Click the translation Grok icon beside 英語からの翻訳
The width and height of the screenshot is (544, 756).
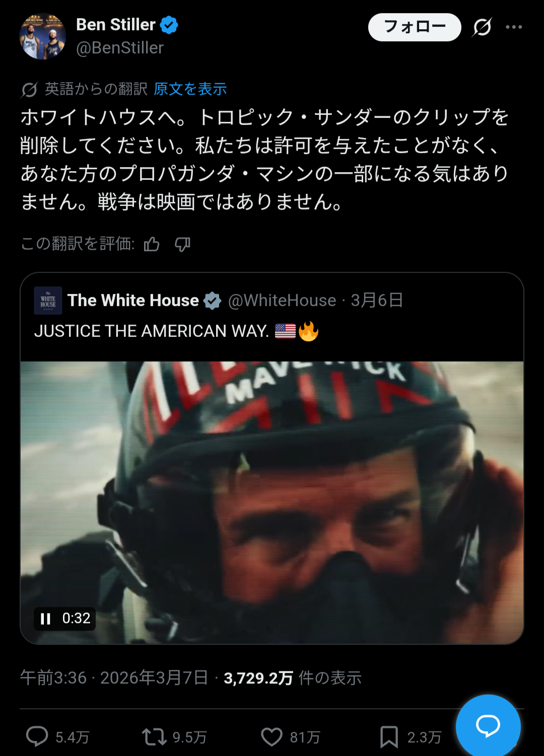pyautogui.click(x=29, y=90)
